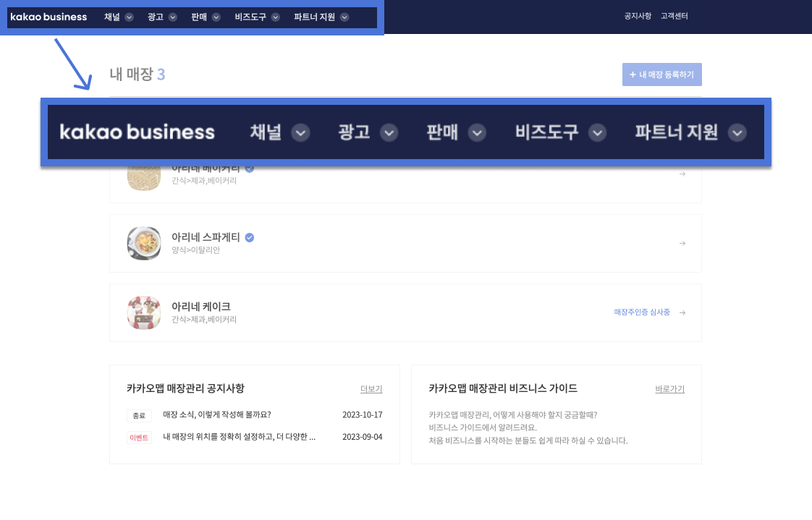The height and width of the screenshot is (520, 812).
Task: Click the 이벤트 status badge
Action: pyautogui.click(x=139, y=438)
